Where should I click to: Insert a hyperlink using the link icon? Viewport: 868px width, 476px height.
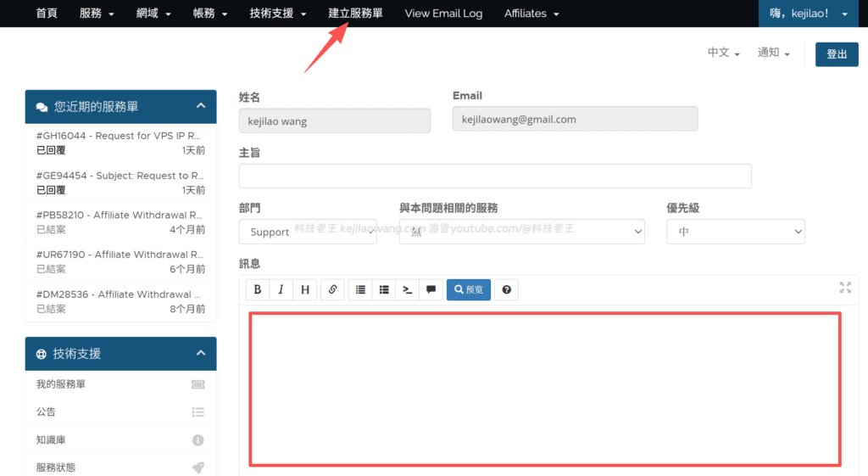pyautogui.click(x=332, y=289)
